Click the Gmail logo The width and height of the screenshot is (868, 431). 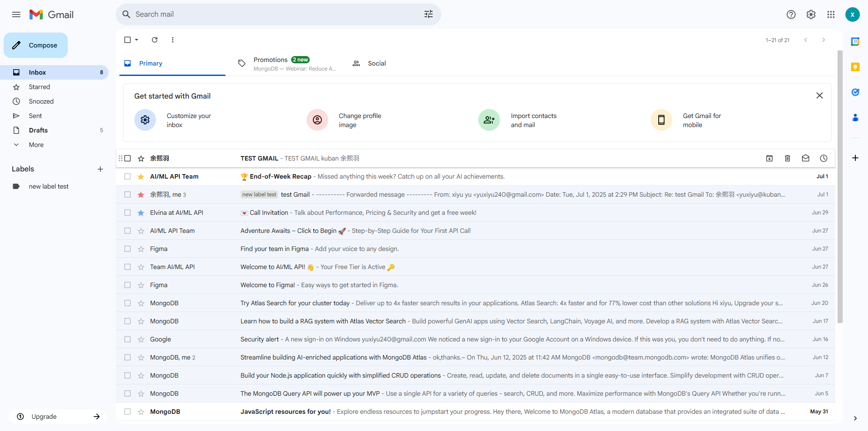click(51, 14)
